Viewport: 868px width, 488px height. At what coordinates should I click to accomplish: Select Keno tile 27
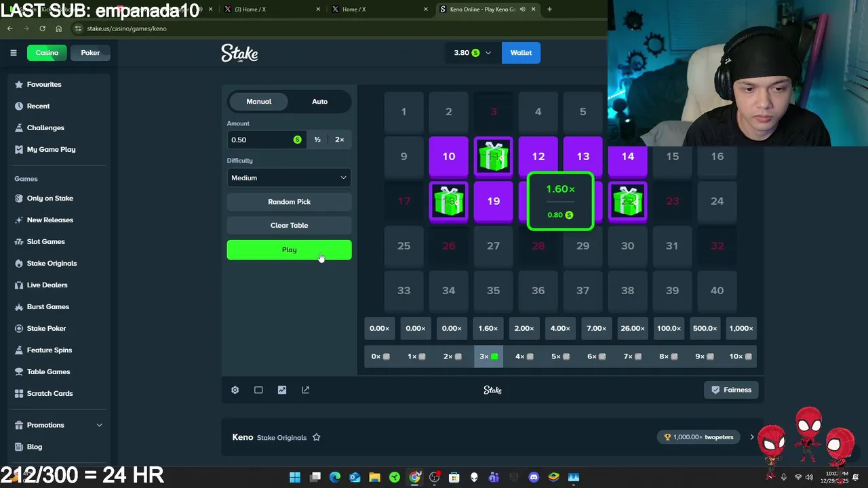click(x=494, y=246)
